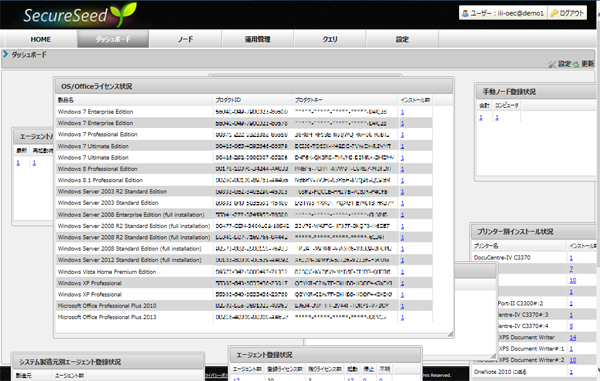Go to the クエリ tab

tap(330, 39)
